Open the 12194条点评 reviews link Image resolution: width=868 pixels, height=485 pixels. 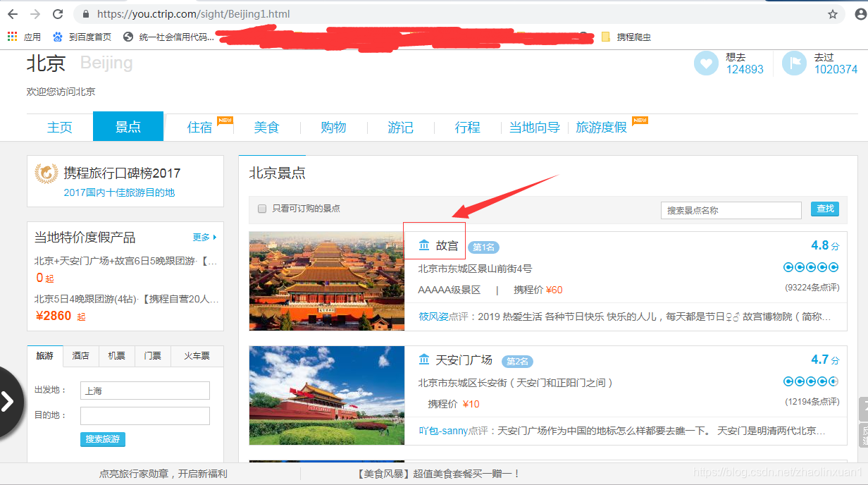click(x=812, y=401)
